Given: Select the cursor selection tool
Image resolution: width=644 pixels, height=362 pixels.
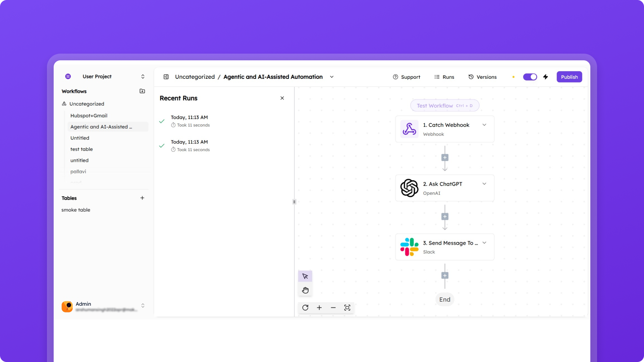Looking at the screenshot, I should point(305,276).
